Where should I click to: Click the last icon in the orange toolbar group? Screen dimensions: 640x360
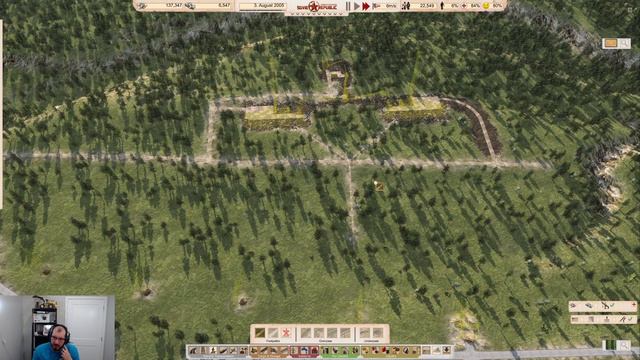tap(284, 350)
